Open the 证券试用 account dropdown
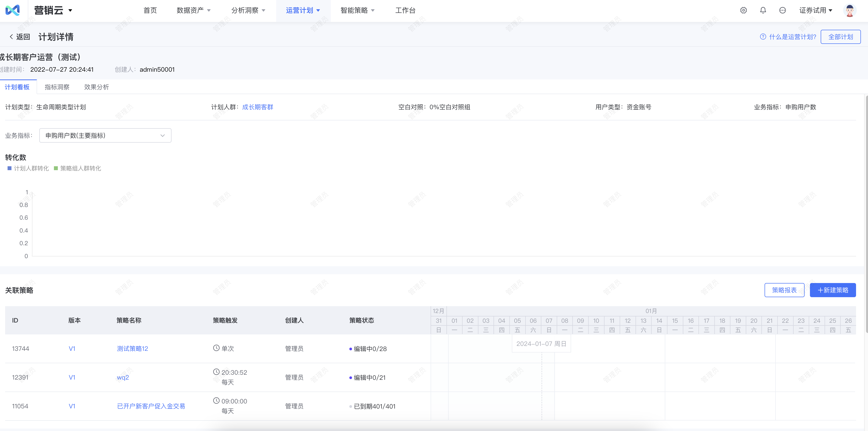 click(816, 10)
